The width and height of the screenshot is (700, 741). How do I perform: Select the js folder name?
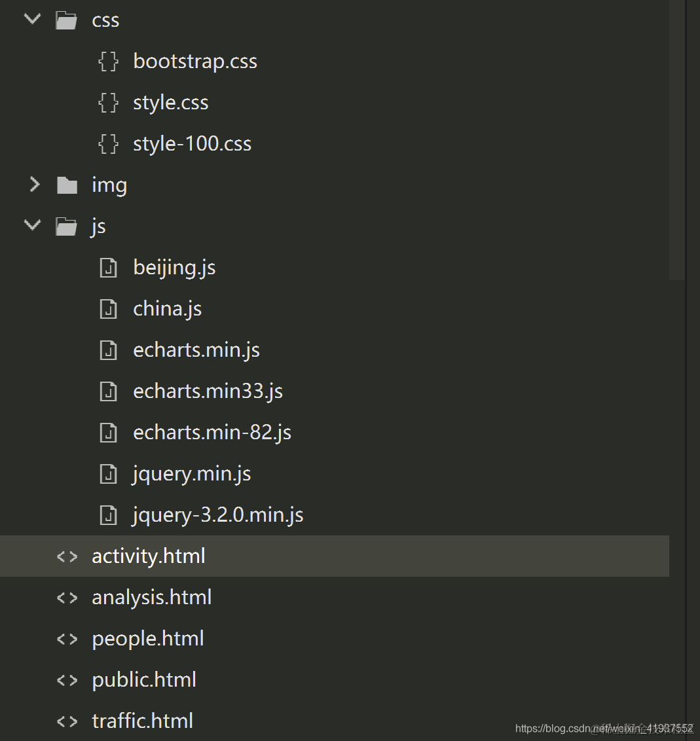click(x=98, y=227)
